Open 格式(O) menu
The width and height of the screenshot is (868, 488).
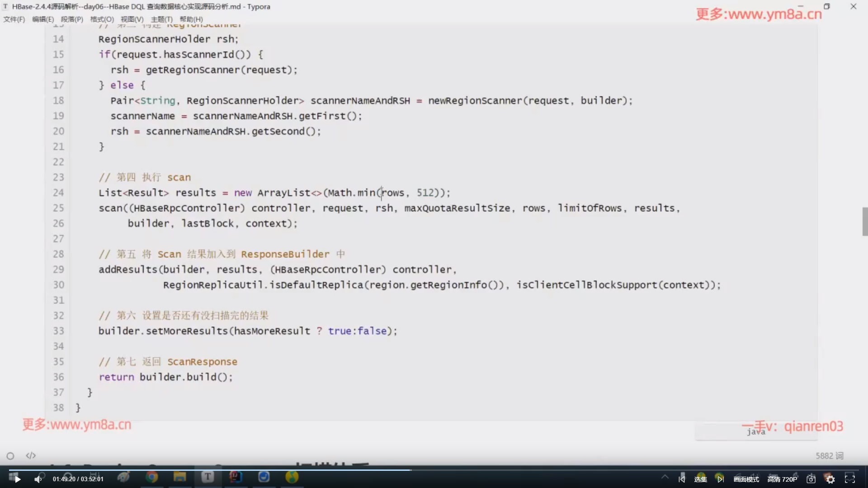point(102,19)
